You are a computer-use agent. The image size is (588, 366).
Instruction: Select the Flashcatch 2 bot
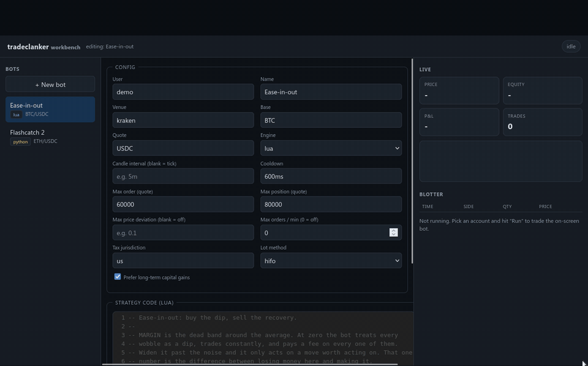(50, 136)
